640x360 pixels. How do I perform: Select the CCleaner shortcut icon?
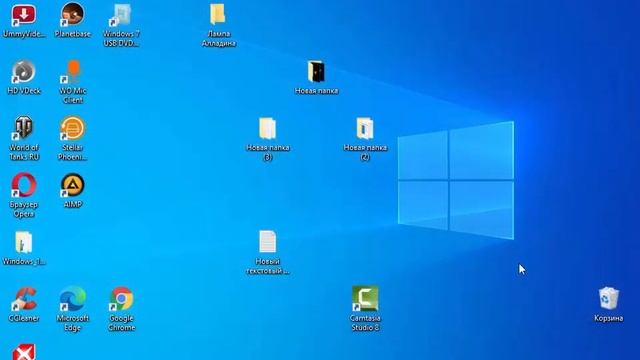(x=24, y=299)
